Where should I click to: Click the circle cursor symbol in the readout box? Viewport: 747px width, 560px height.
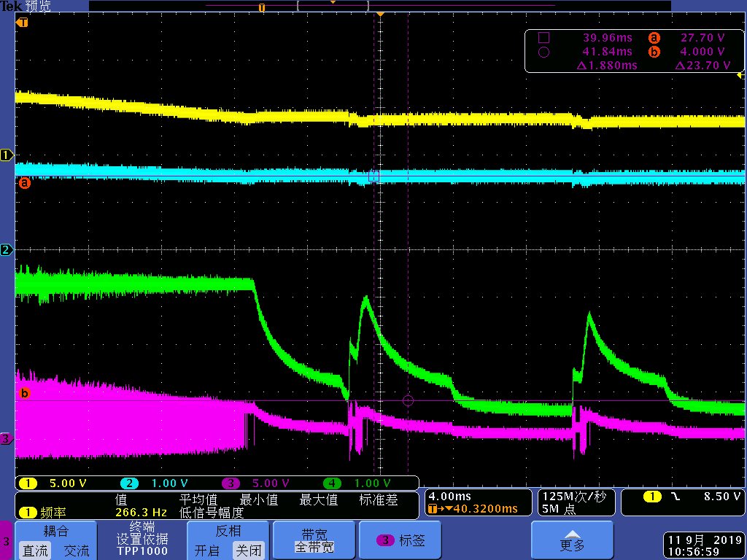(543, 52)
